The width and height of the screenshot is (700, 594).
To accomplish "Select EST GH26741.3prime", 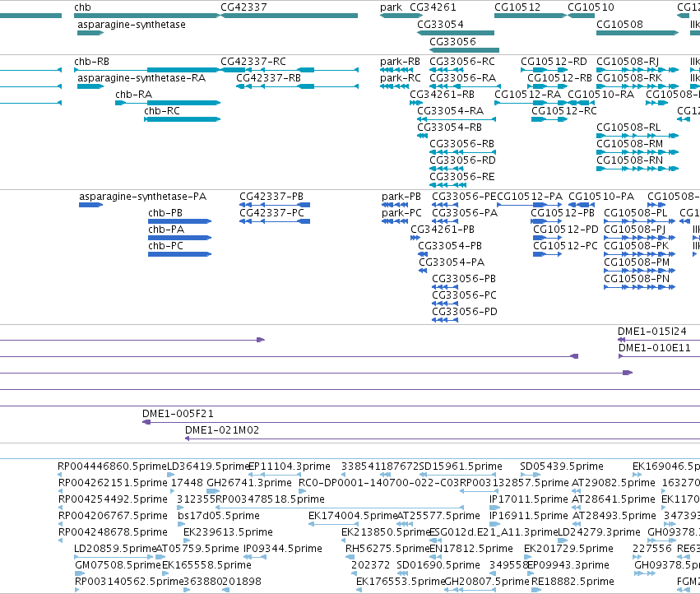I will coord(249,483).
